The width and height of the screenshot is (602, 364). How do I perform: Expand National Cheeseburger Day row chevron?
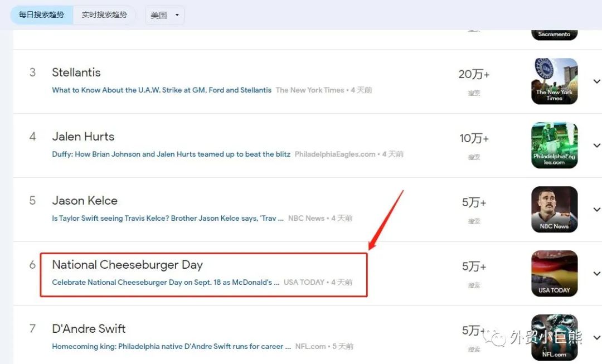click(x=596, y=274)
